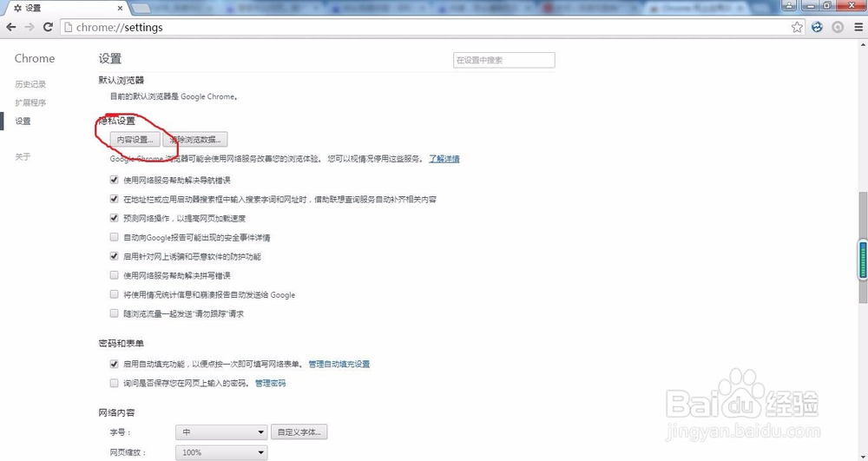
Task: Uncheck 使用网络服务帮助解决导航错误
Action: pos(114,180)
